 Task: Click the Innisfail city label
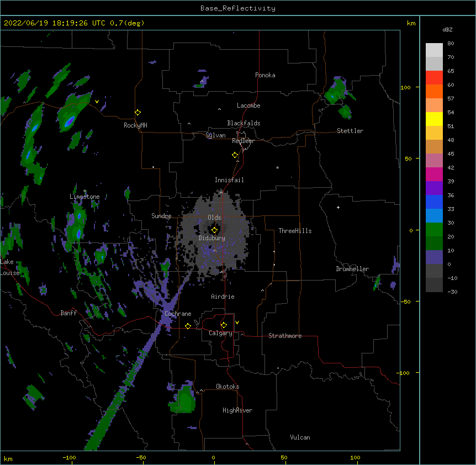coord(229,180)
